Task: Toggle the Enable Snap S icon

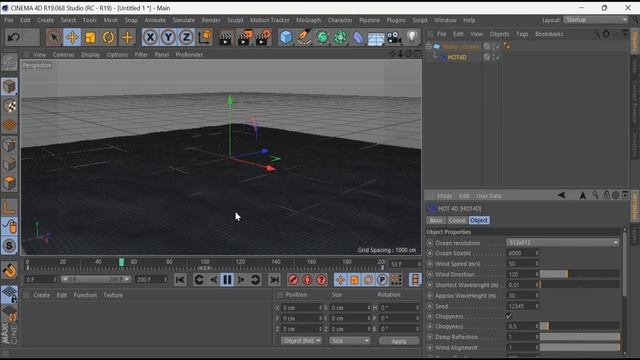Action: click(9, 245)
